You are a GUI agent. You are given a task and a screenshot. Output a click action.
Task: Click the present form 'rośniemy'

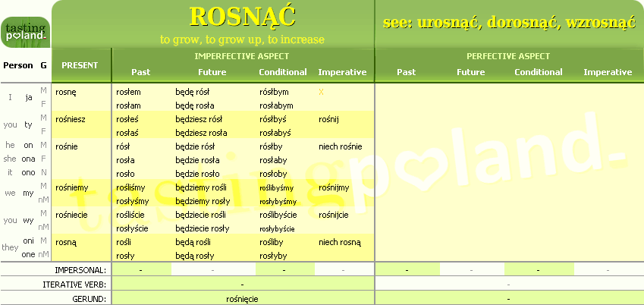pos(72,188)
